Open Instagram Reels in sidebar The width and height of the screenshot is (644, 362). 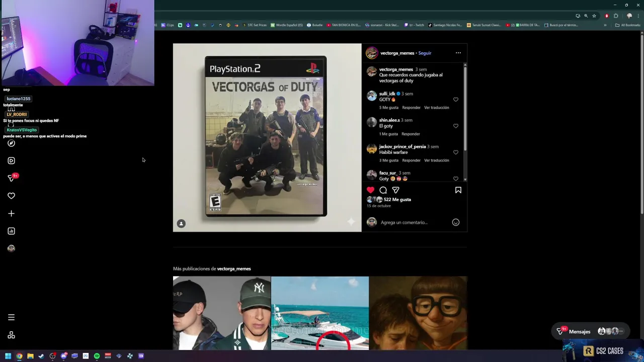point(11,161)
